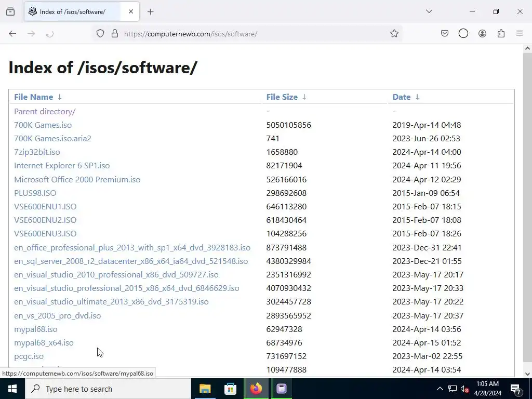Open the Firefox account icon

pyautogui.click(x=482, y=33)
